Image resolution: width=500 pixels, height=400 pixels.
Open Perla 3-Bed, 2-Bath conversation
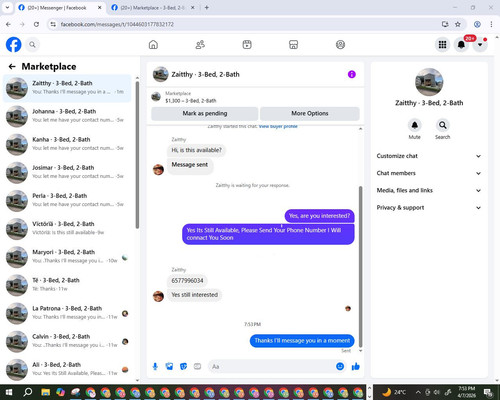pyautogui.click(x=67, y=201)
